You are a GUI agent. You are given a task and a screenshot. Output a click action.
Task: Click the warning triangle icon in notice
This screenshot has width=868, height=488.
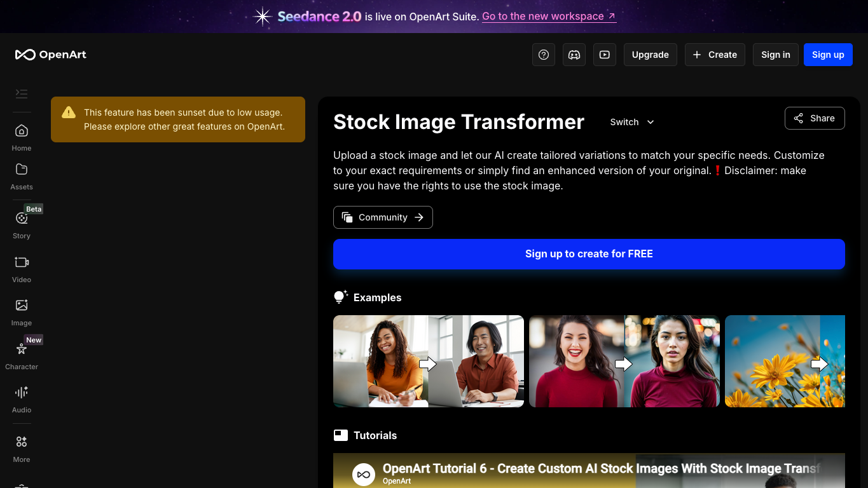pyautogui.click(x=69, y=112)
